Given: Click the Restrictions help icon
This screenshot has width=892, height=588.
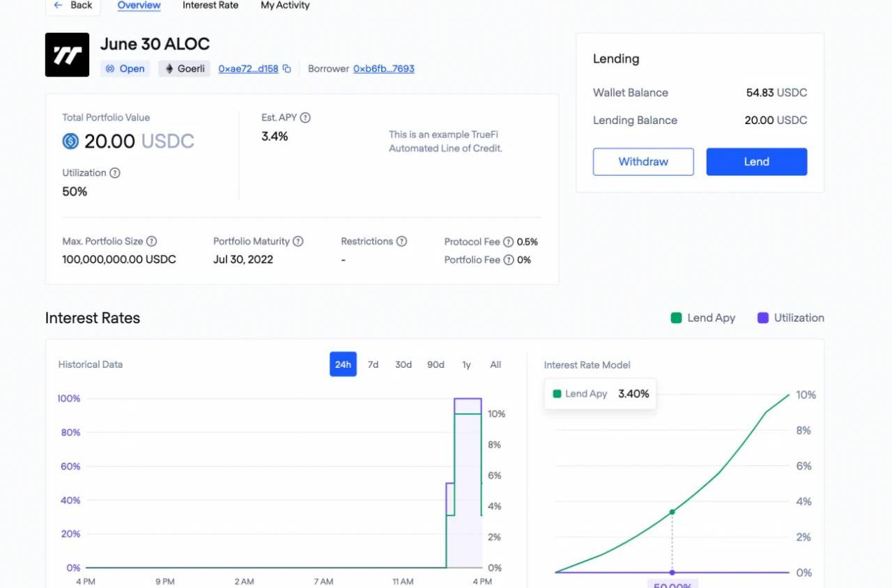Looking at the screenshot, I should [x=401, y=241].
